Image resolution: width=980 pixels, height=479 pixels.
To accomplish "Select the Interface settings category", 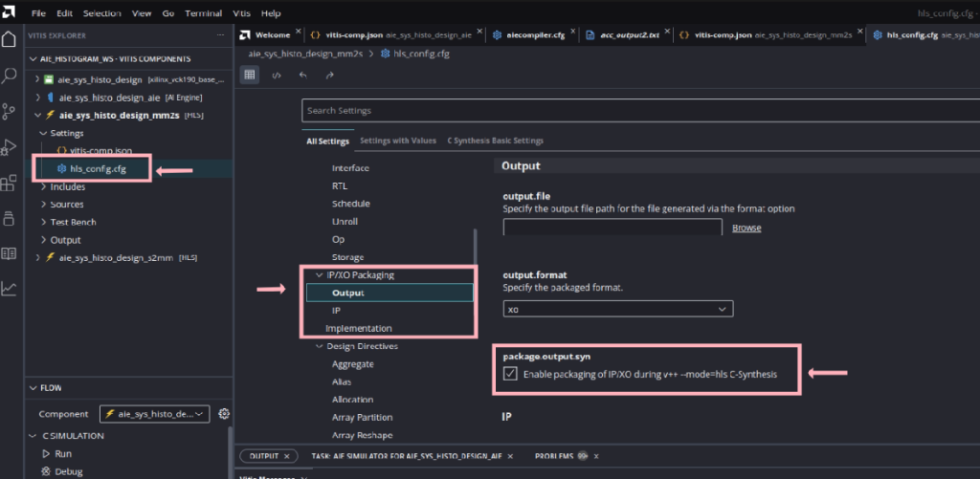I will point(350,168).
